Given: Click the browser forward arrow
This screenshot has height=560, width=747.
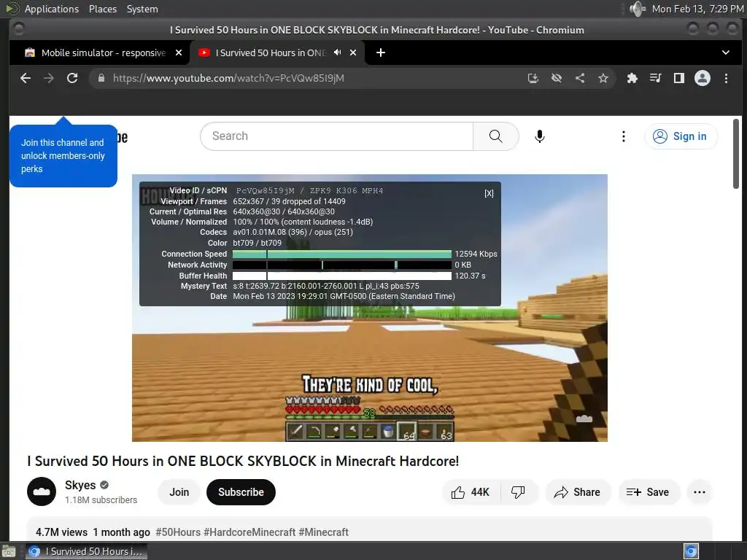Looking at the screenshot, I should pos(49,78).
